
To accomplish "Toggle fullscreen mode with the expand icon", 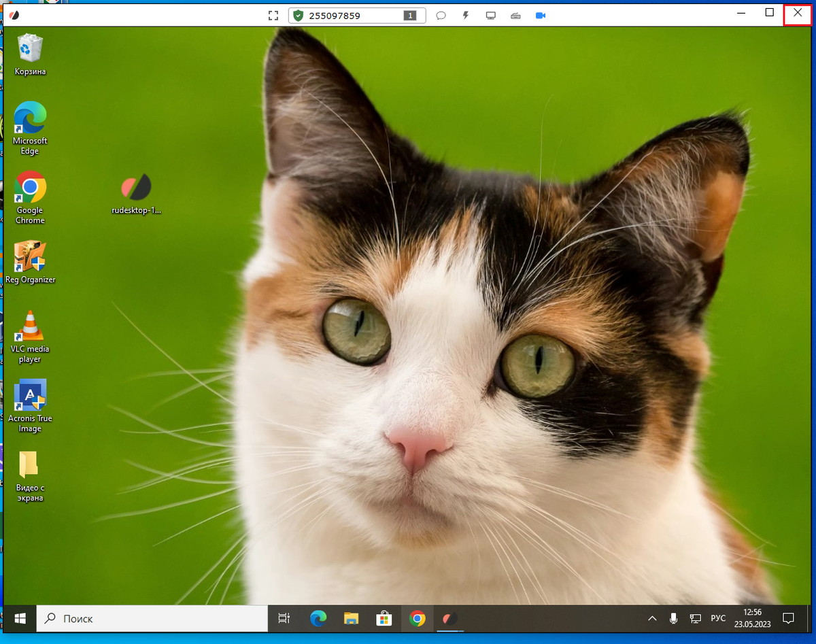I will 273,15.
